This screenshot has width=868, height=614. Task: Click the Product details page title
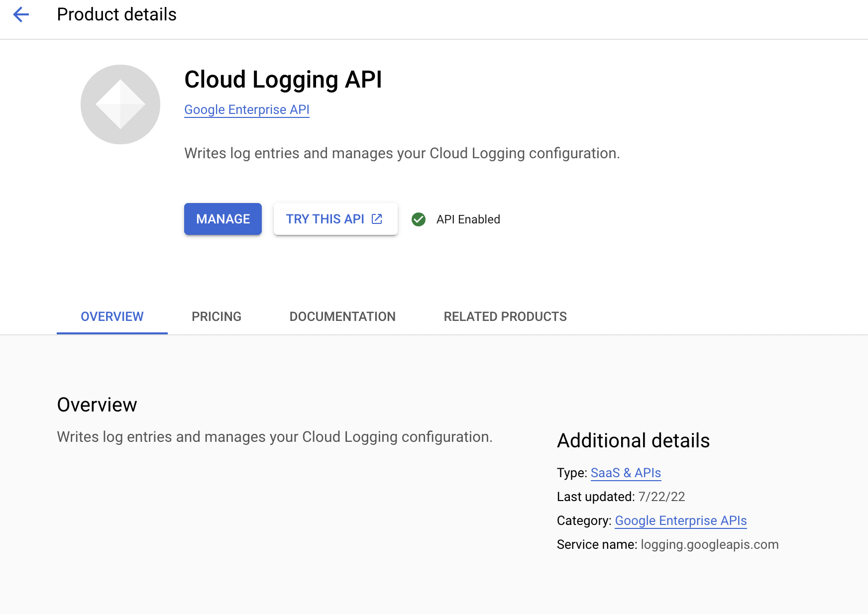pyautogui.click(x=117, y=14)
